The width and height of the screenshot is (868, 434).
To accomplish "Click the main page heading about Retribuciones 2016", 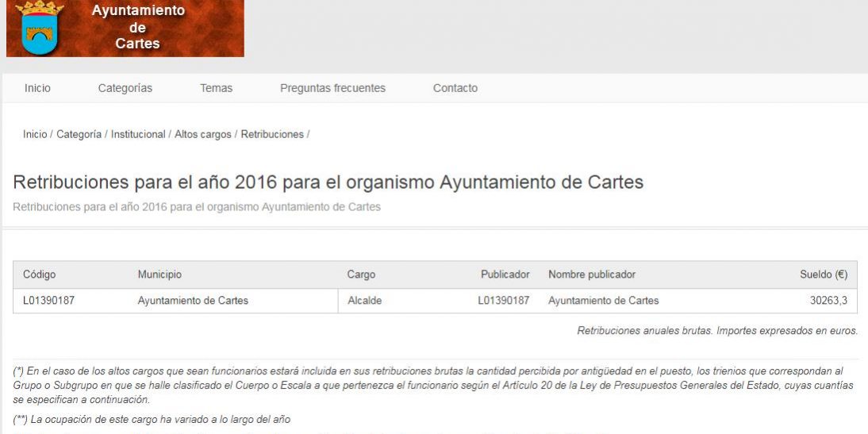I will point(328,182).
